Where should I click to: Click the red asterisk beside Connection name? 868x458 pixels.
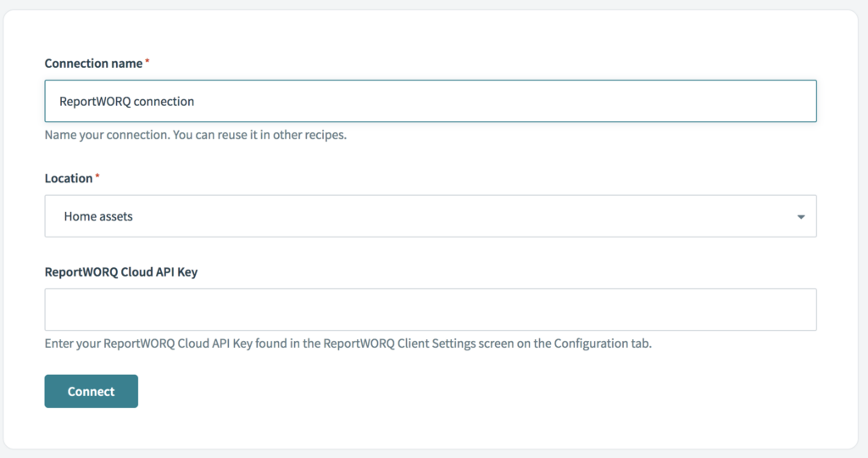[x=147, y=63]
